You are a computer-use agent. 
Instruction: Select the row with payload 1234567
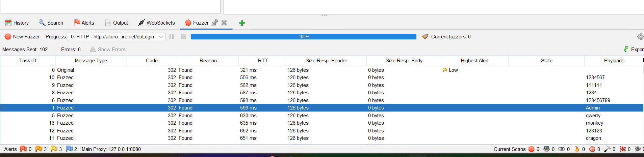coord(322,77)
